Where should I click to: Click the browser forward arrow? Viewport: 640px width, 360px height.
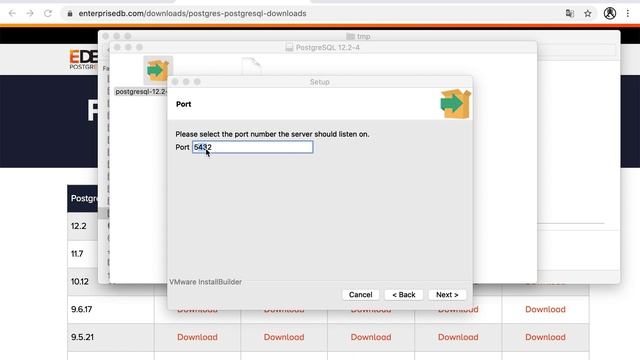tap(30, 13)
